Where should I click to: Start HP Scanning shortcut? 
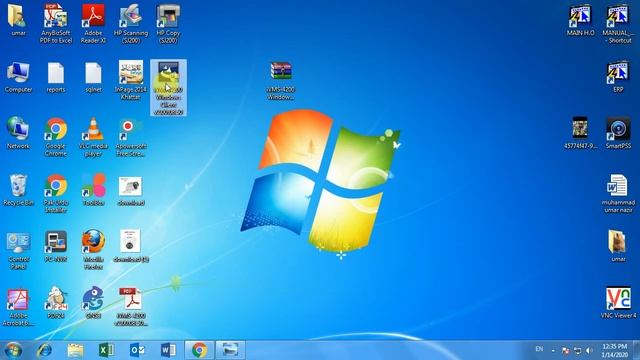pos(131,23)
